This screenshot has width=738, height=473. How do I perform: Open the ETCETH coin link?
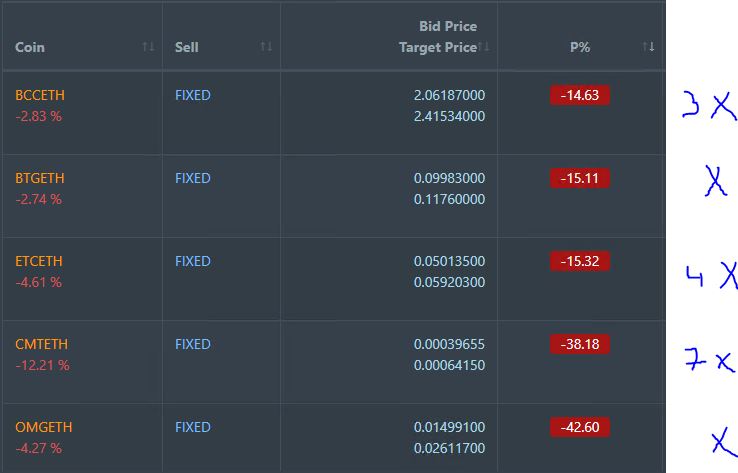[39, 261]
